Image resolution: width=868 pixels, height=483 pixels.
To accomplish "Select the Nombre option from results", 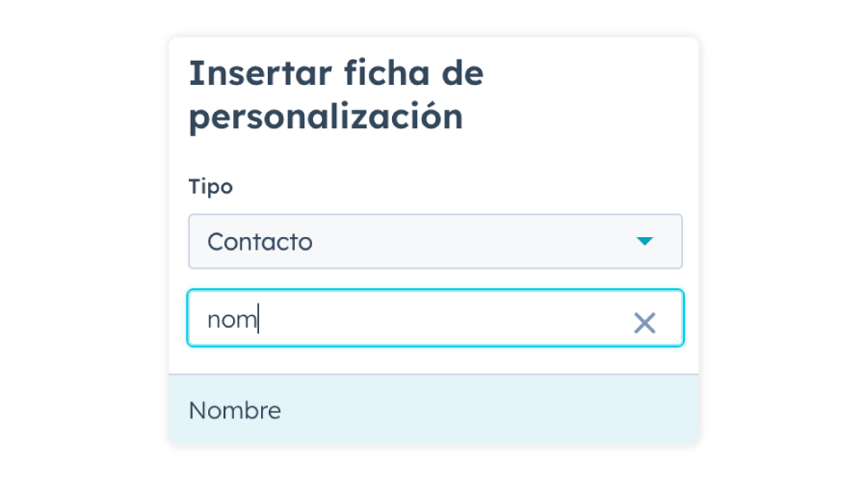I will (235, 411).
